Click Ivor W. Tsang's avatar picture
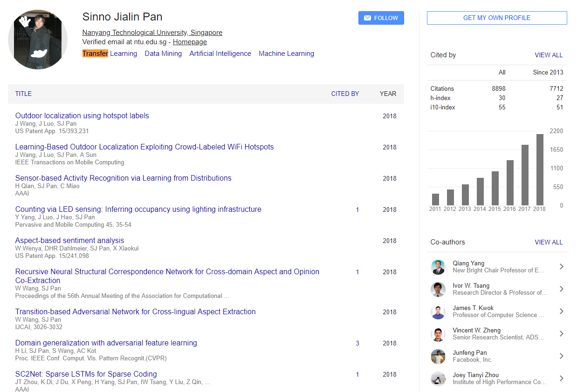The image size is (584, 392). pyautogui.click(x=438, y=289)
